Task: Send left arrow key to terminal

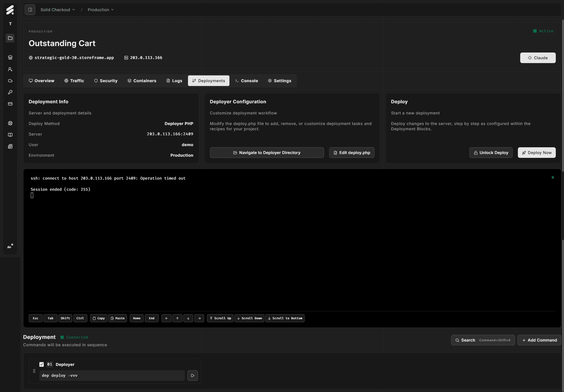Action: (167, 318)
